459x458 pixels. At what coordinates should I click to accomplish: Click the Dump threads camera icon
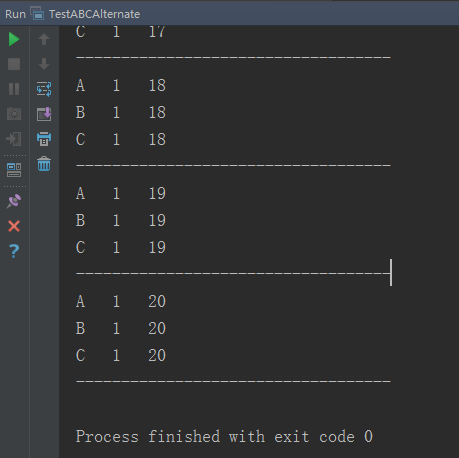point(14,114)
